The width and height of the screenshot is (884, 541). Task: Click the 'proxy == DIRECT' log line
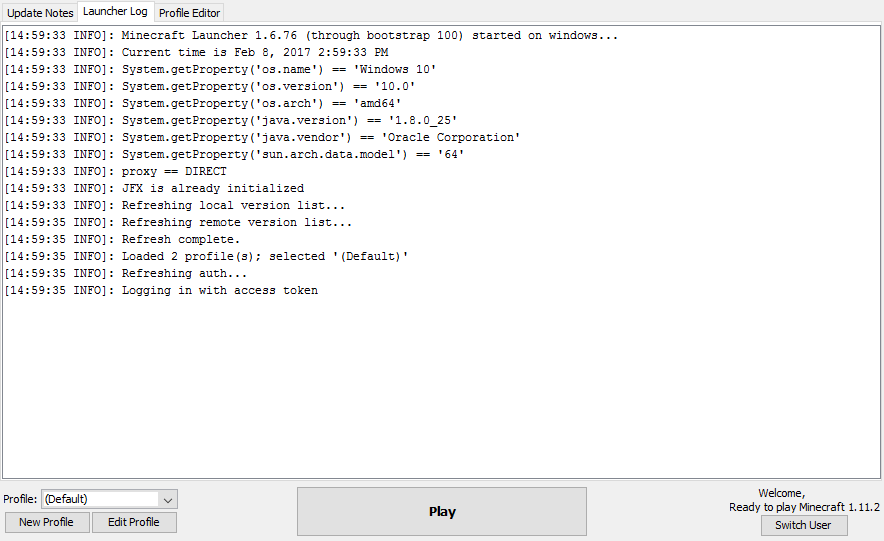(115, 171)
